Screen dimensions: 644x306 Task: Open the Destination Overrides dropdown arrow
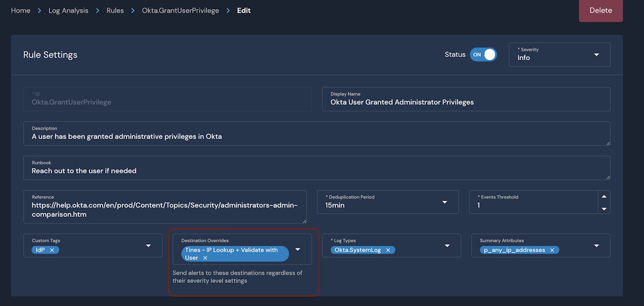[x=298, y=250]
